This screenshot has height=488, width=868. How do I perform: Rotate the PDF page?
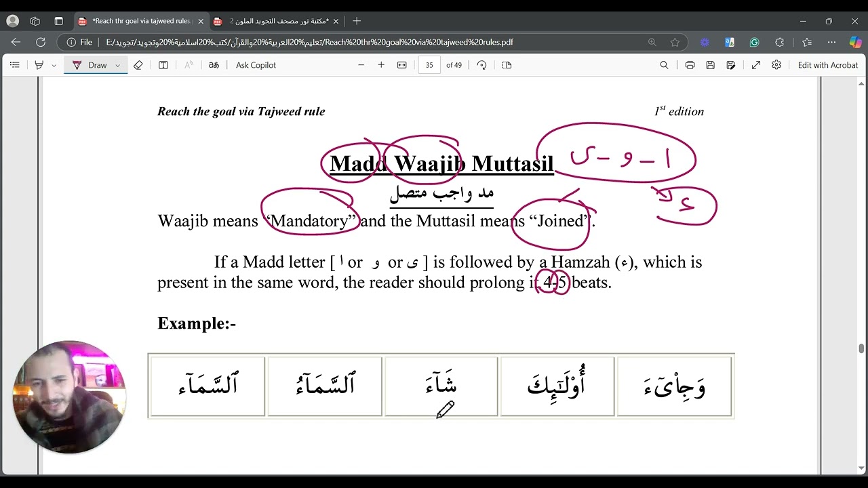(x=481, y=65)
